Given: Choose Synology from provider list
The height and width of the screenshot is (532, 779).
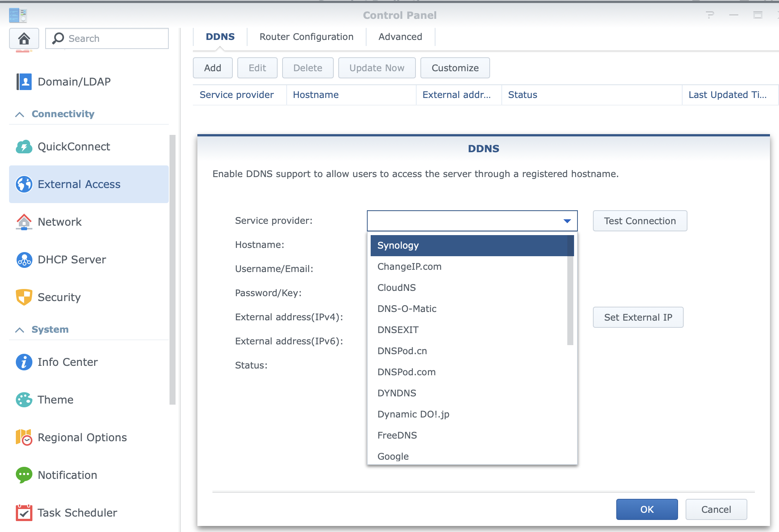Looking at the screenshot, I should point(469,246).
